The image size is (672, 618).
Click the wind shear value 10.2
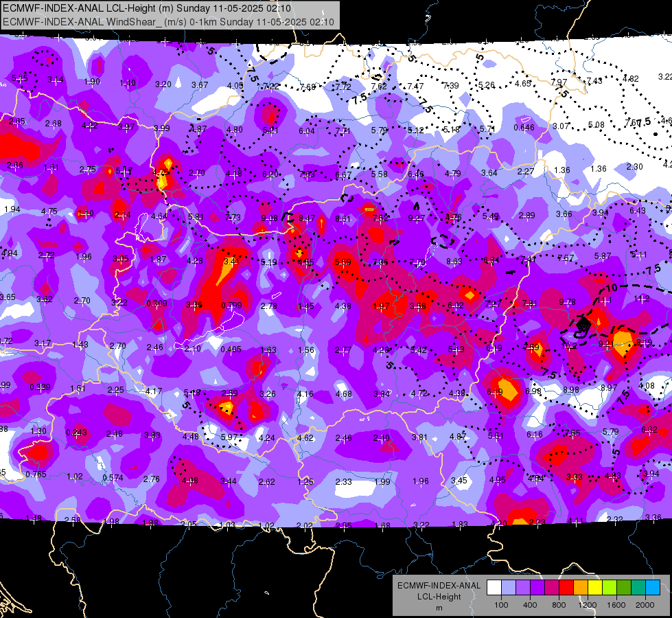569,345
